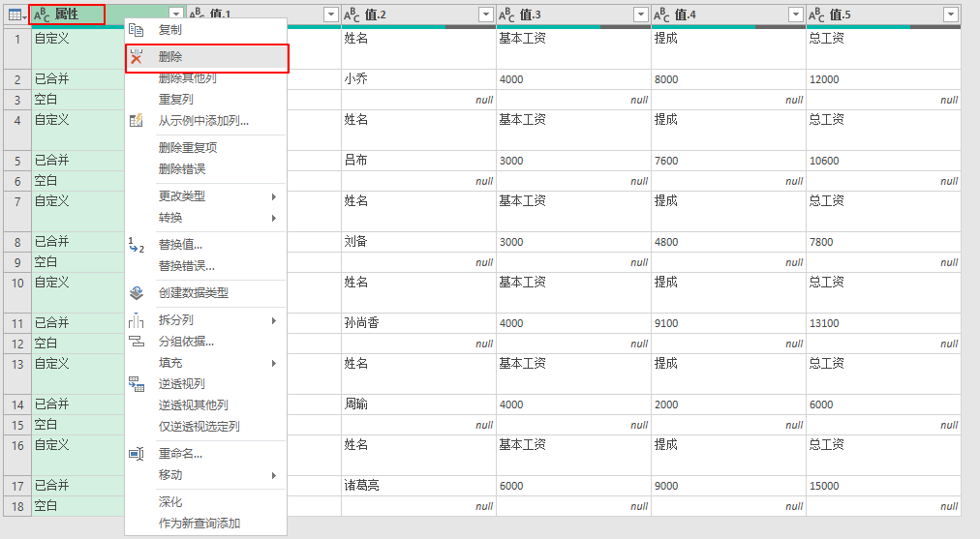Click the cell containing 刘备
This screenshot has height=539, width=980.
click(x=418, y=242)
